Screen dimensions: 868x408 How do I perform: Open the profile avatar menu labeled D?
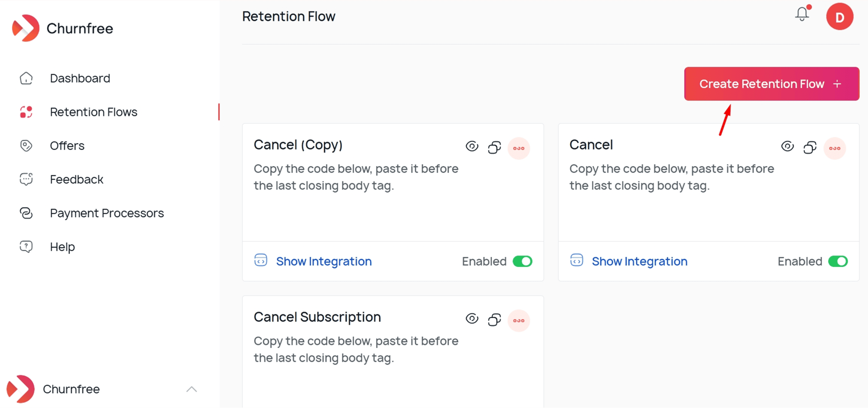[x=839, y=17]
